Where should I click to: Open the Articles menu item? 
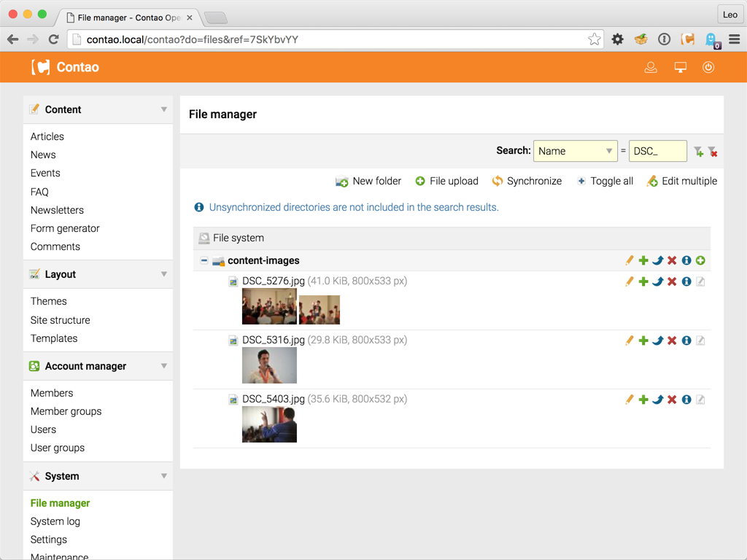(x=47, y=136)
